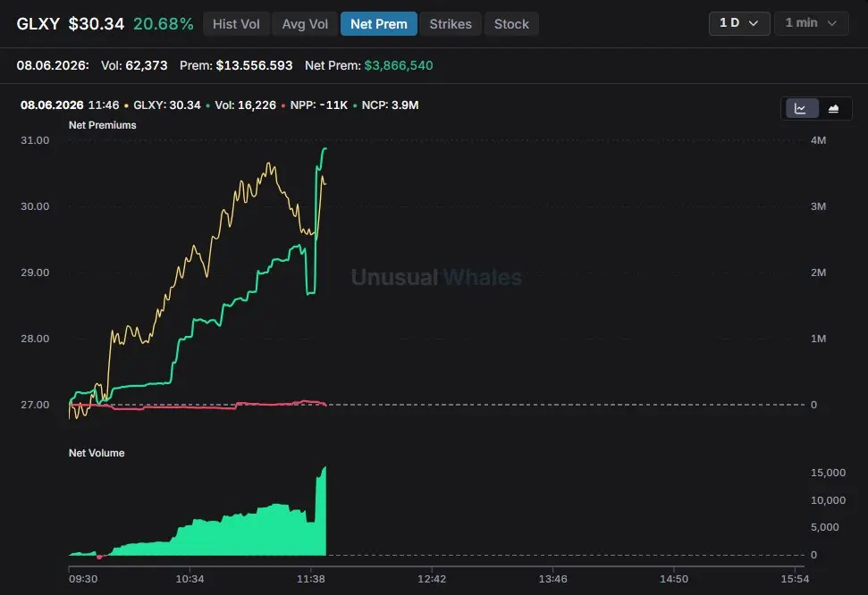The height and width of the screenshot is (595, 868).
Task: Click the 27.00 price axis label
Action: 35,405
